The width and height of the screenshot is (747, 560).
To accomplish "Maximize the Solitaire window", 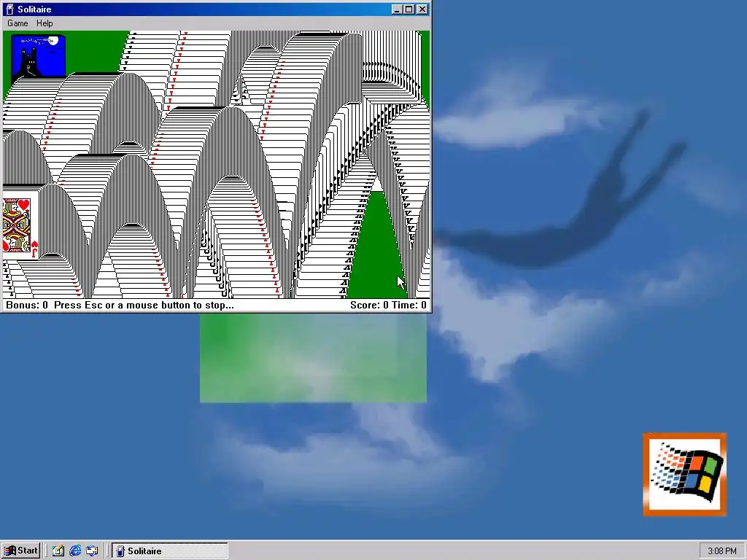I will [x=409, y=9].
